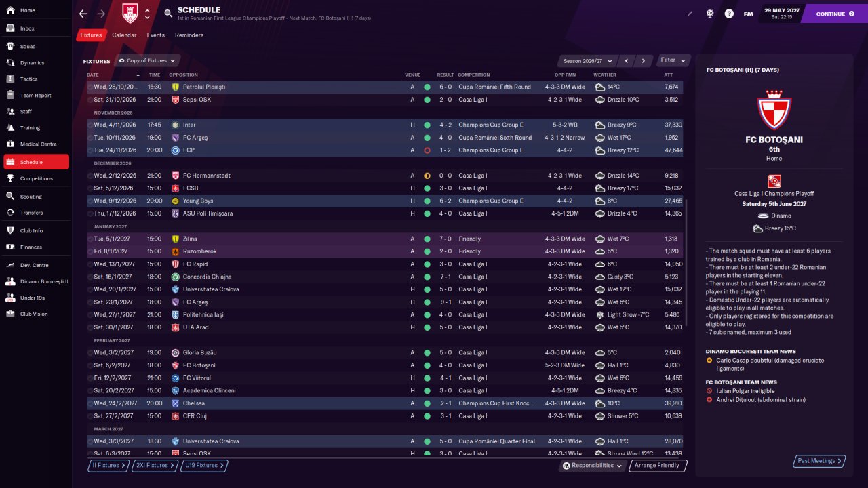Tick the checkmark for Ruzomberok friendly
This screenshot has width=868, height=488.
[90, 251]
